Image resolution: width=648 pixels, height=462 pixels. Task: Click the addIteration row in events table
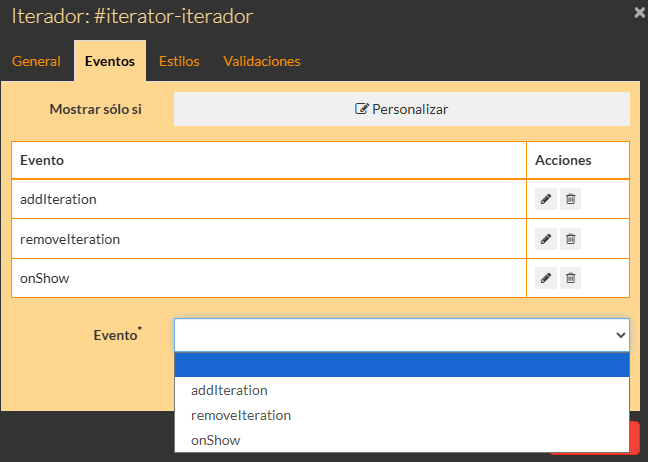(x=268, y=199)
